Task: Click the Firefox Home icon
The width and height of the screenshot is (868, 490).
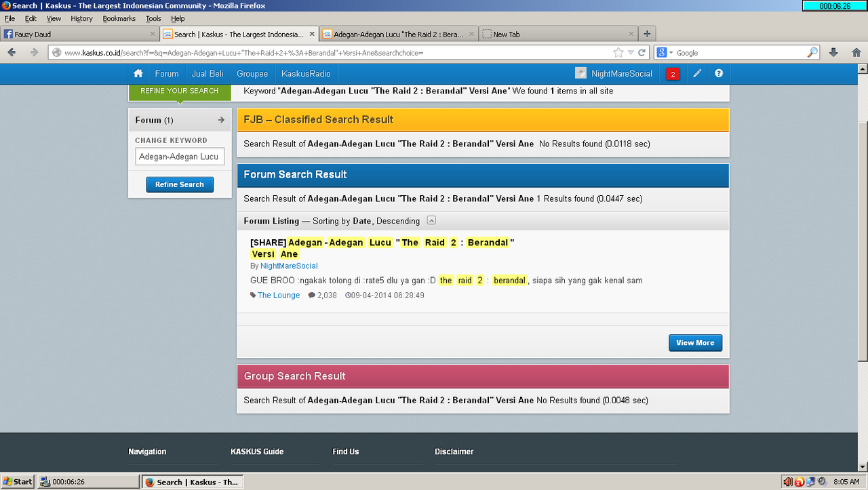Action: click(x=856, y=52)
